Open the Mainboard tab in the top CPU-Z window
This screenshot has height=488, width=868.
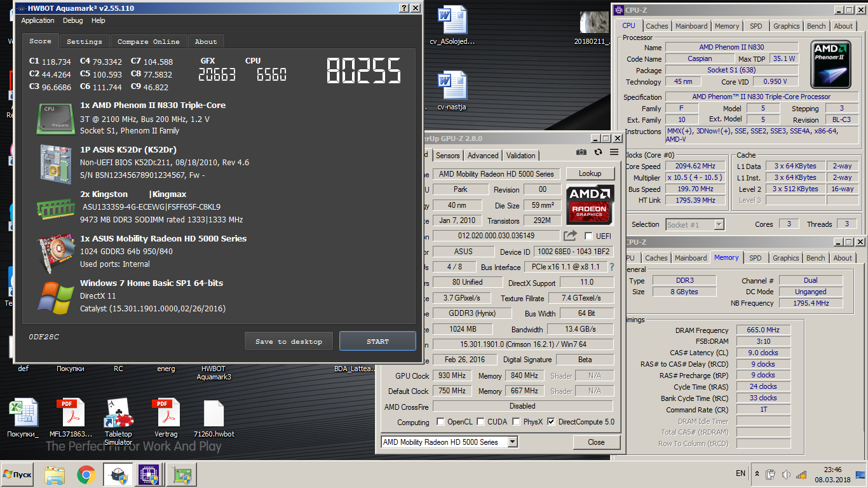point(691,26)
